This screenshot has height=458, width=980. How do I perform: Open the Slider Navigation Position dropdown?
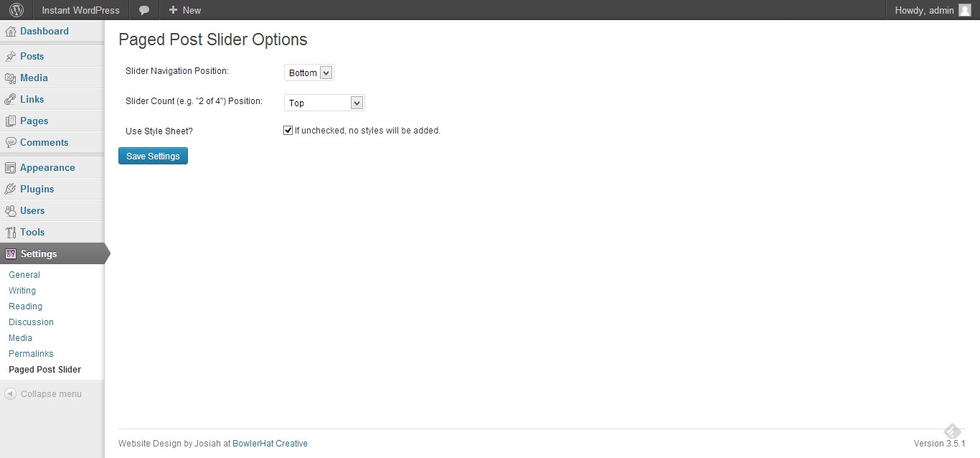[309, 73]
